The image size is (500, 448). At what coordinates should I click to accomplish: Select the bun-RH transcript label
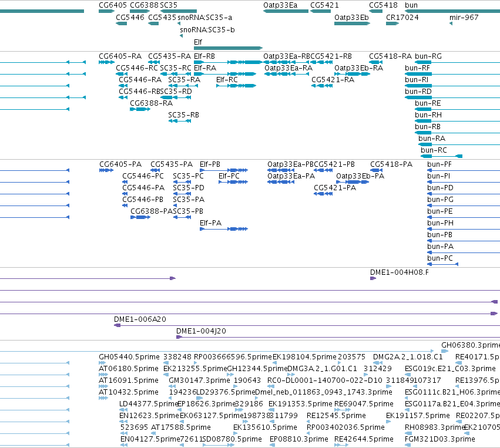pos(428,114)
